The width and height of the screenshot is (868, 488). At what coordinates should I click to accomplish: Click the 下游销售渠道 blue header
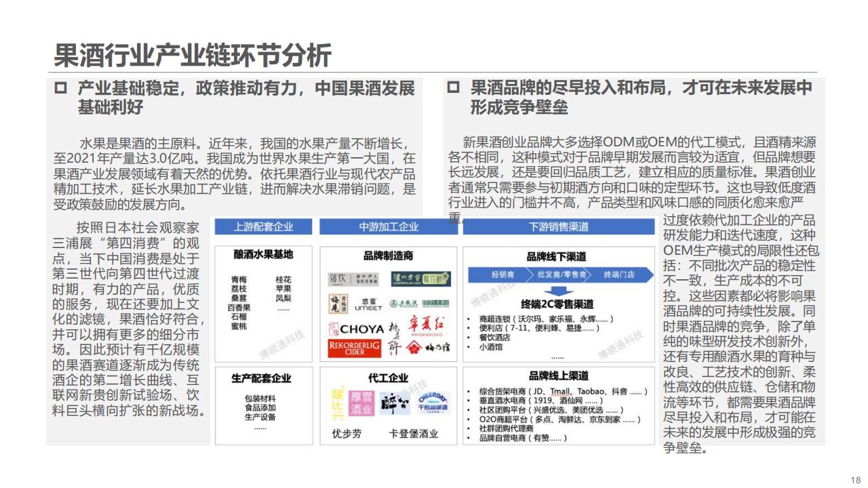(557, 227)
